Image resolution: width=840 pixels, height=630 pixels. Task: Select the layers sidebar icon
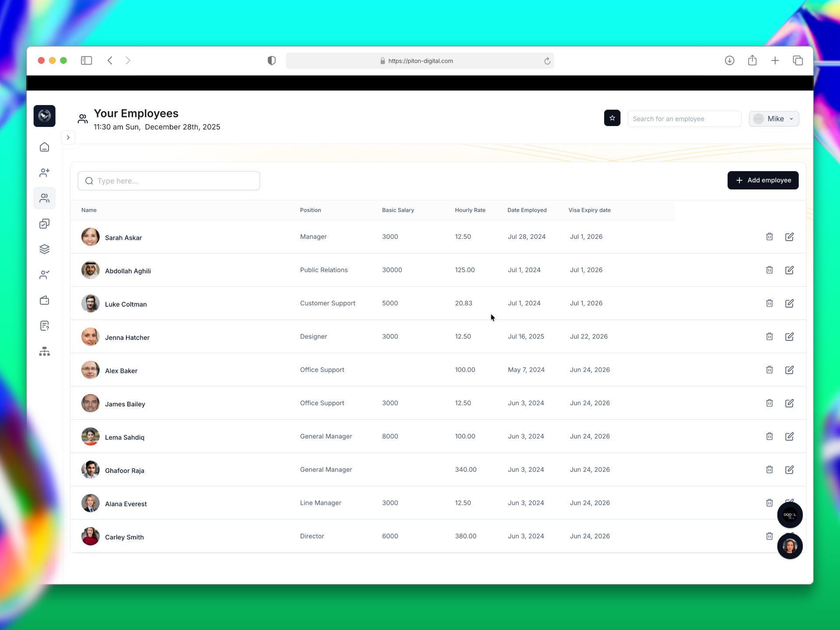(45, 249)
